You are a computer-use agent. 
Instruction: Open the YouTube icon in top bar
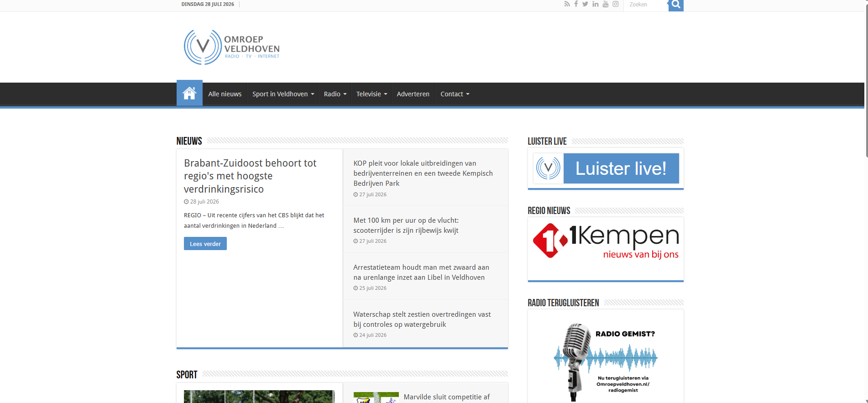click(x=606, y=4)
